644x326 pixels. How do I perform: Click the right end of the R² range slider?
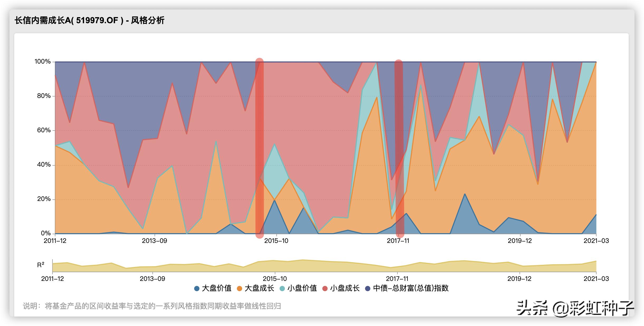click(x=596, y=266)
